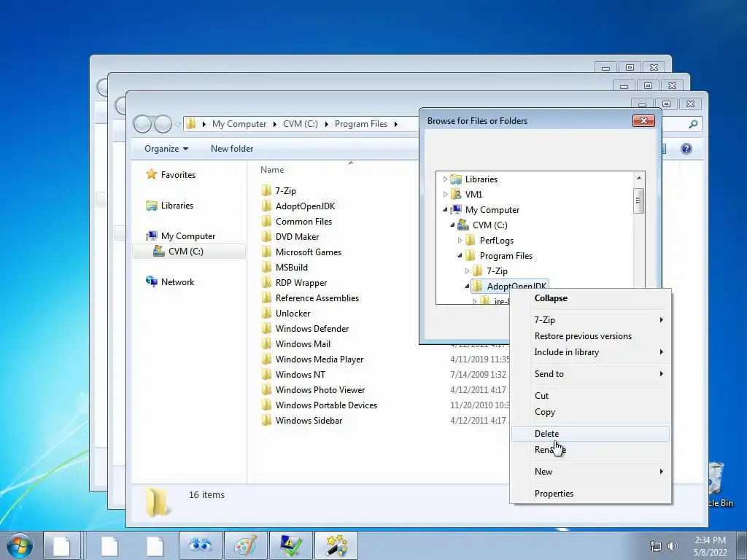Image resolution: width=747 pixels, height=560 pixels.
Task: Click the Show desktop strip at taskbar end
Action: pos(742,546)
